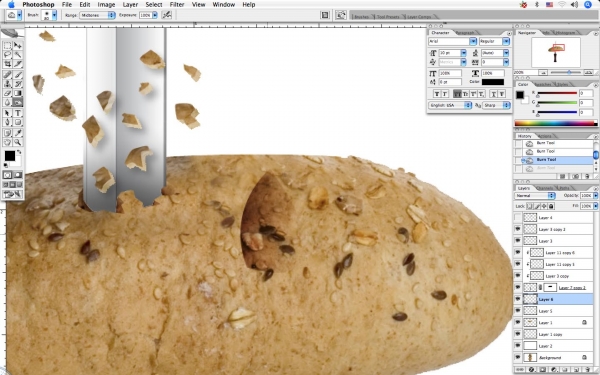
Task: Hide Layer 3 visibility eye
Action: pyautogui.click(x=518, y=241)
